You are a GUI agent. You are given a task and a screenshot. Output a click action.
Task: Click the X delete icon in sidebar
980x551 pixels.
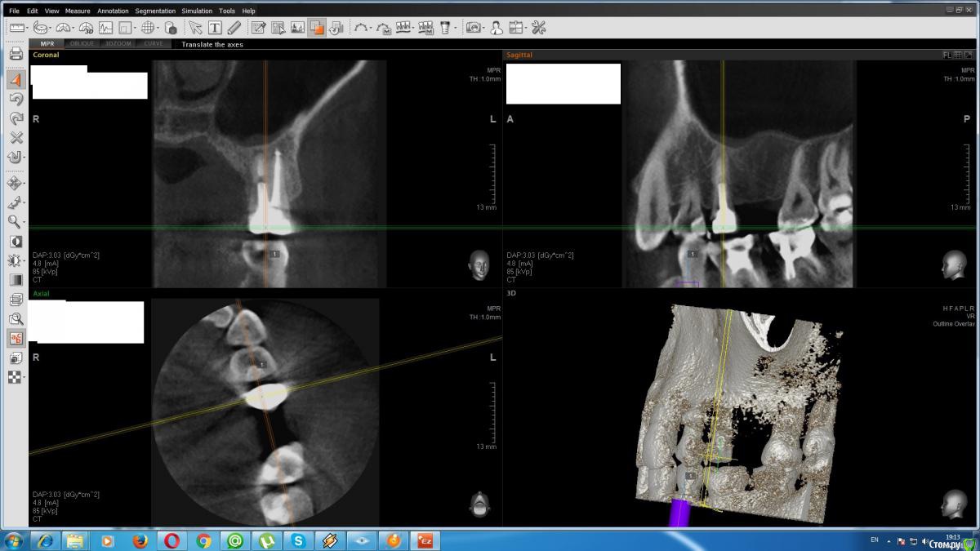pyautogui.click(x=16, y=137)
